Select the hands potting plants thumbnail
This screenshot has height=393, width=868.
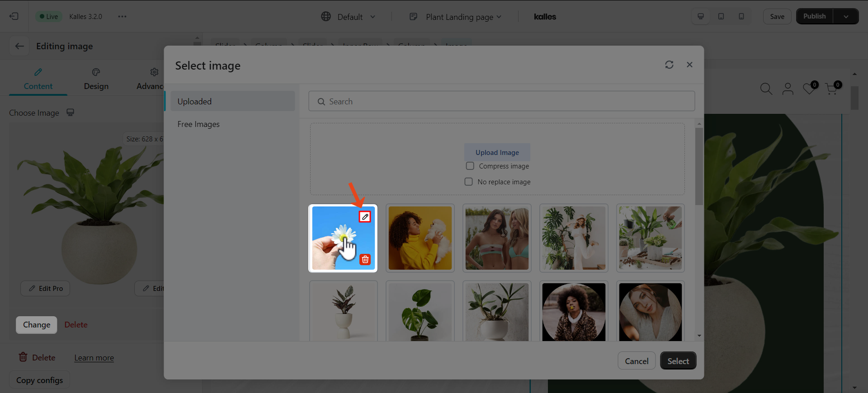click(651, 238)
